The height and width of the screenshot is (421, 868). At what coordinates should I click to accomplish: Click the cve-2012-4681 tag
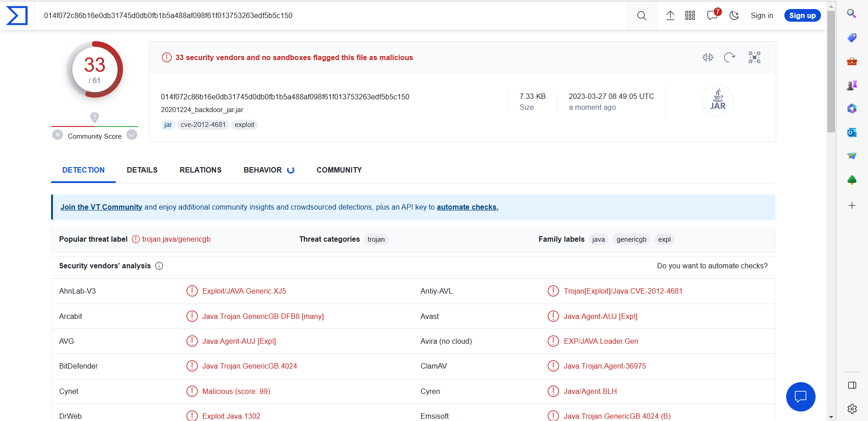(x=203, y=125)
